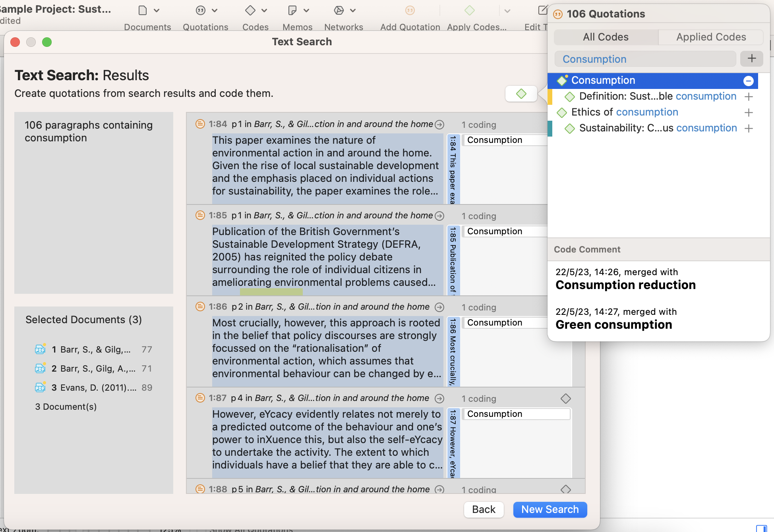Viewport: 774px width, 532px height.
Task: Click the Documents toolbar icon
Action: [143, 10]
